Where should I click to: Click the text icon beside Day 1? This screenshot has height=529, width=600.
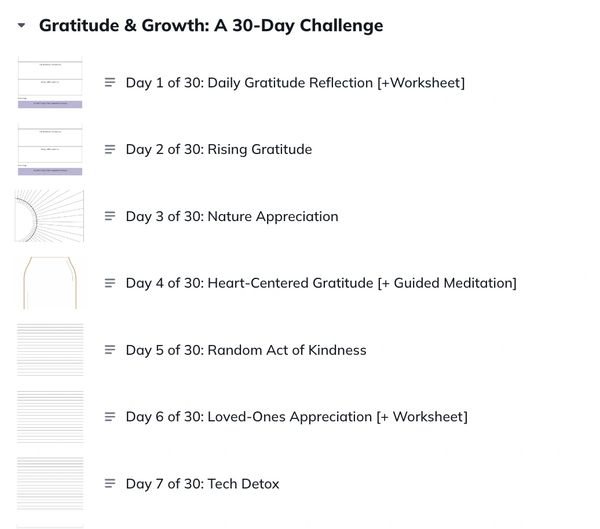coord(111,83)
